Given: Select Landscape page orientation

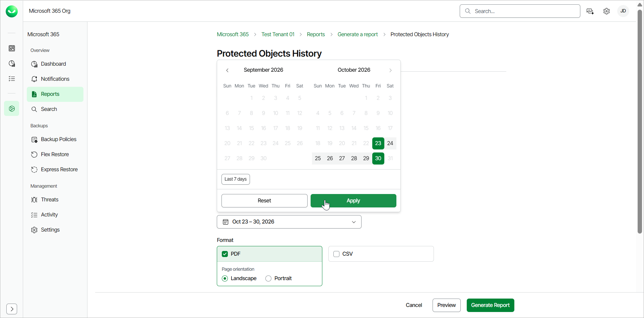Looking at the screenshot, I should (225, 278).
